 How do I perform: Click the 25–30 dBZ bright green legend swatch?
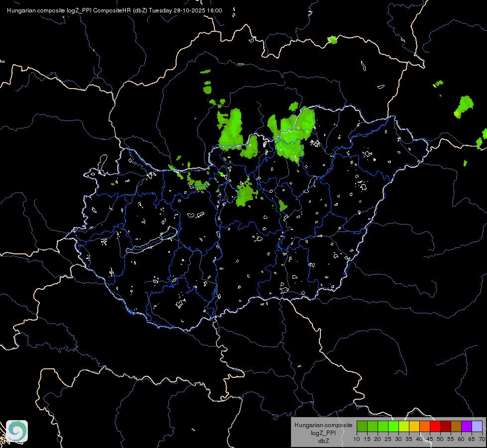coord(393,427)
